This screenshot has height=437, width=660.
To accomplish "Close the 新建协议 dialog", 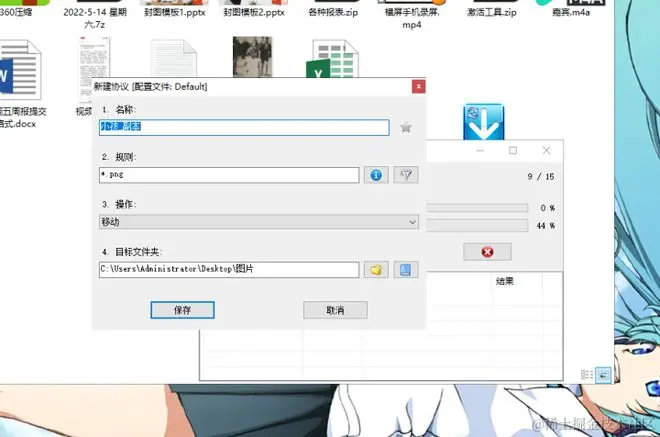I will tap(418, 87).
